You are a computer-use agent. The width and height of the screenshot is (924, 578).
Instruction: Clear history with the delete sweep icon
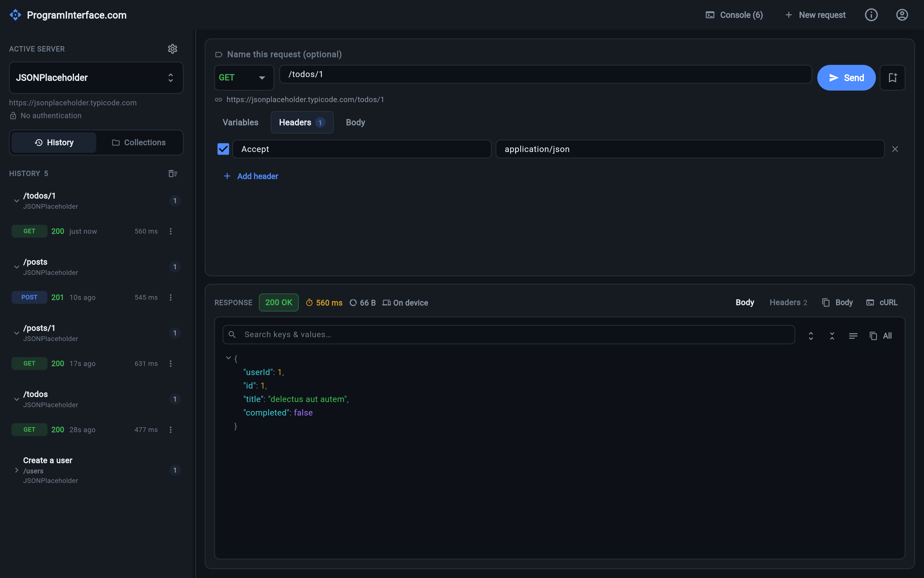tap(173, 174)
